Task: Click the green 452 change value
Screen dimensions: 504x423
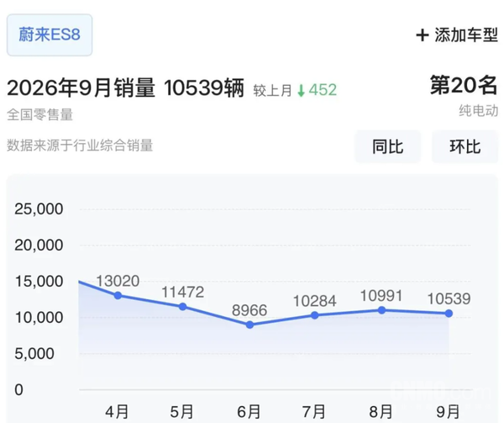Action: tap(323, 90)
